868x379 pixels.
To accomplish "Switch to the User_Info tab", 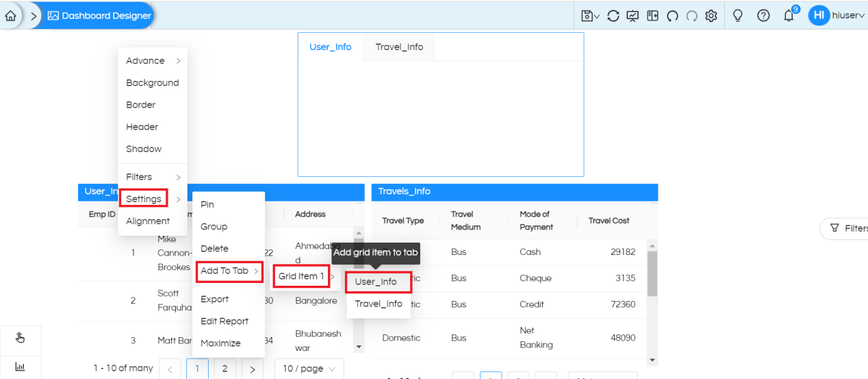I will click(x=331, y=47).
